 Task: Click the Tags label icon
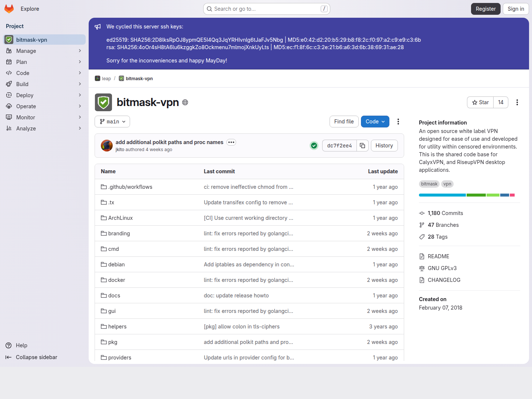coord(422,237)
